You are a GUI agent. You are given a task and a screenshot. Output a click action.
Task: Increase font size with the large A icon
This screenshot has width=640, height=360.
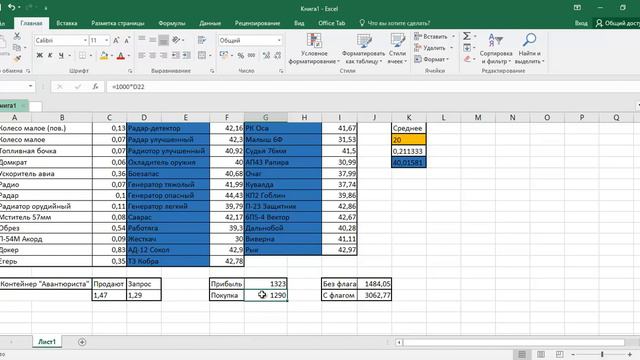coord(116,40)
